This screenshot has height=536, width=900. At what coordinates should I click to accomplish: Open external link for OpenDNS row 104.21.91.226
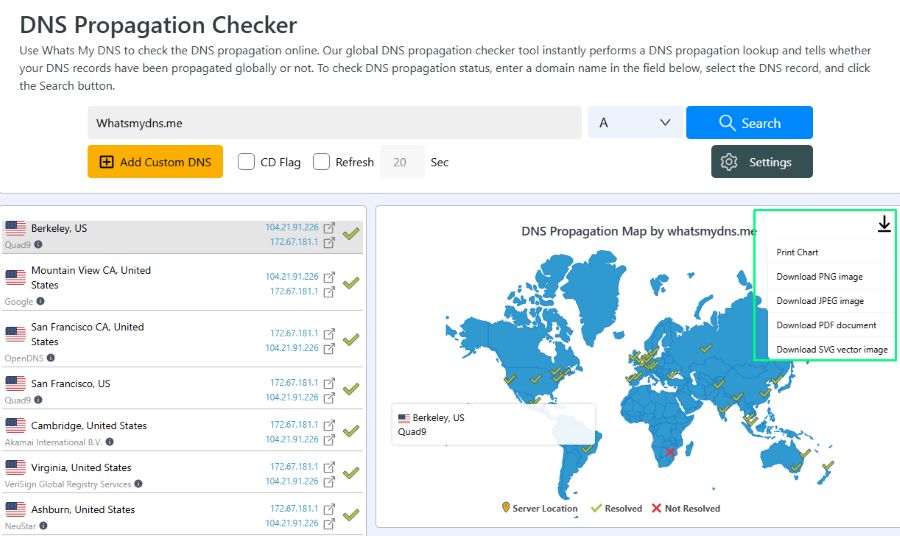point(329,348)
